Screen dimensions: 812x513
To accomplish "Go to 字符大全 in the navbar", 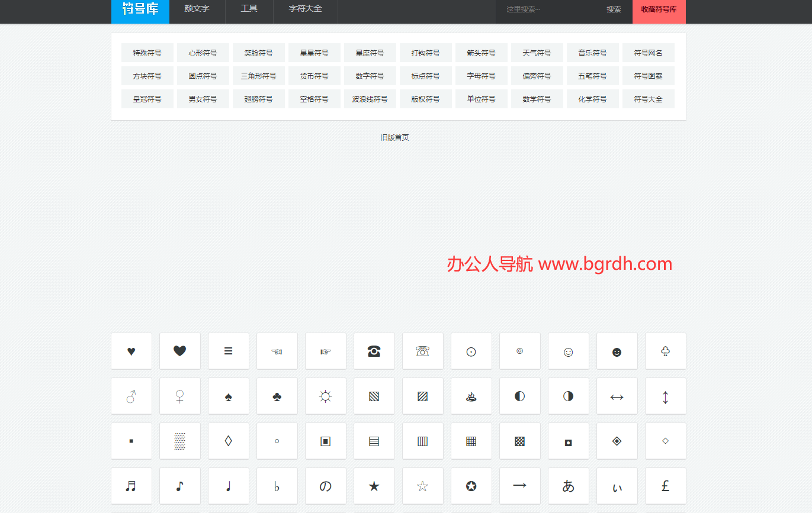I will click(x=305, y=9).
